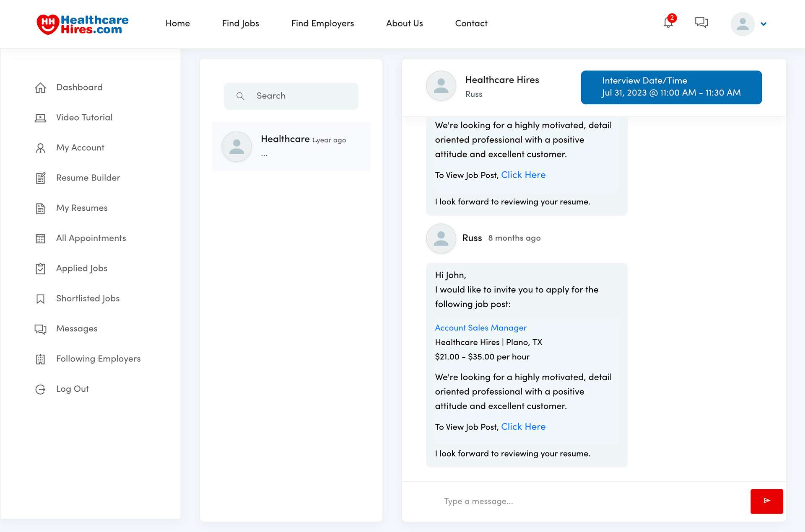Viewport: 805px width, 532px height.
Task: Click the Video Tutorial laptop icon
Action: (40, 118)
